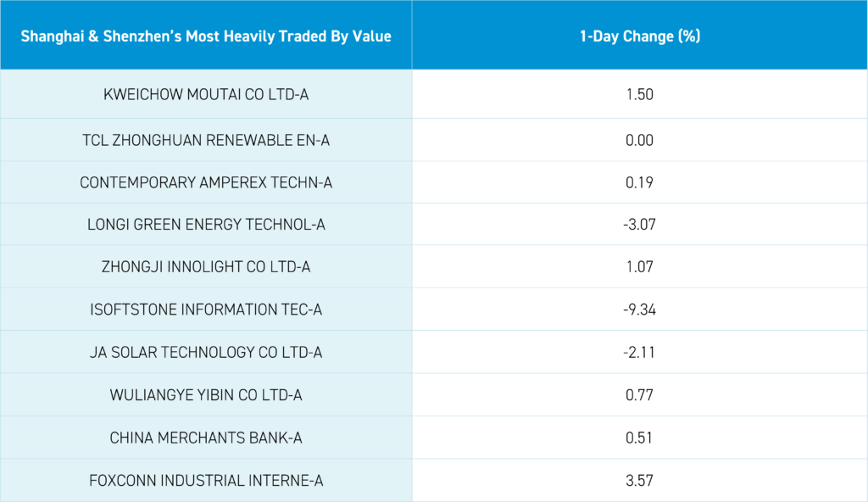Viewport: 868px width, 502px height.
Task: Click ISOFTSTONE INFORMATION TEC-A stock name
Action: [206, 310]
